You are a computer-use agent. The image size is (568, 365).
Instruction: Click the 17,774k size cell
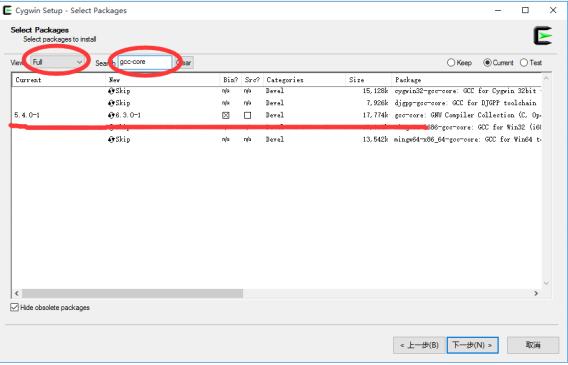(375, 116)
